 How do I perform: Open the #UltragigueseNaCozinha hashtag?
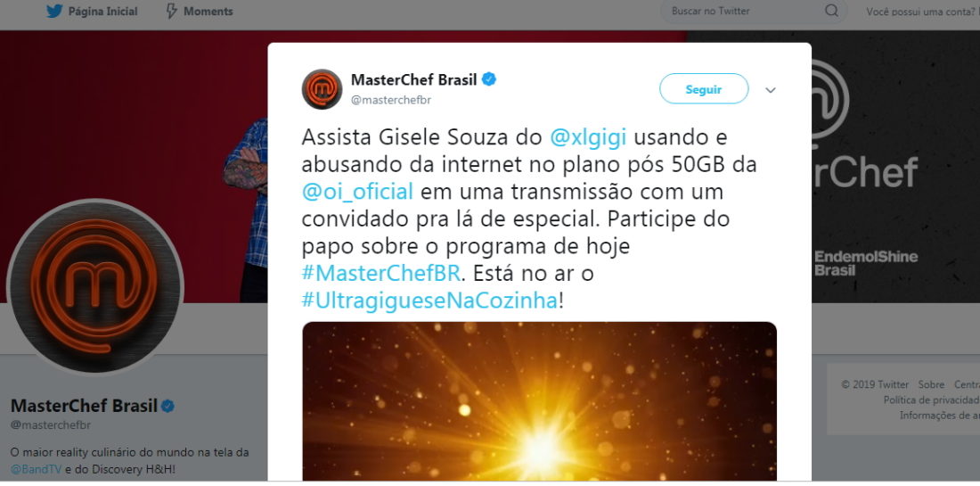pos(430,301)
